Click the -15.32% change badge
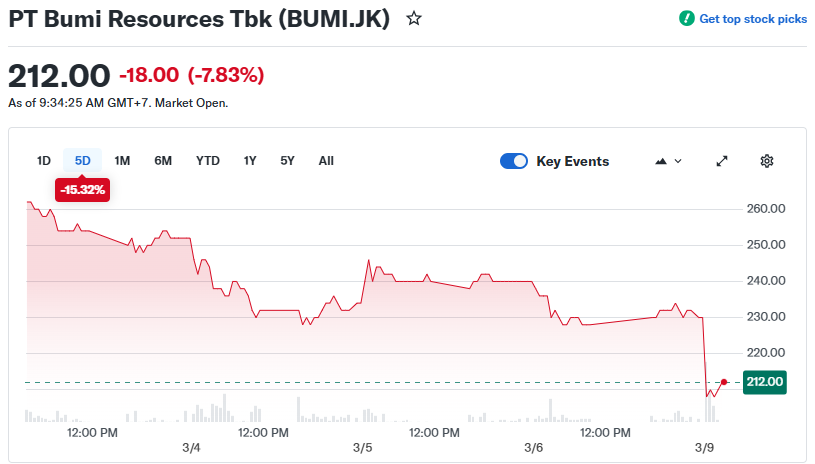Screen dimensions: 815x464 pyautogui.click(x=82, y=189)
